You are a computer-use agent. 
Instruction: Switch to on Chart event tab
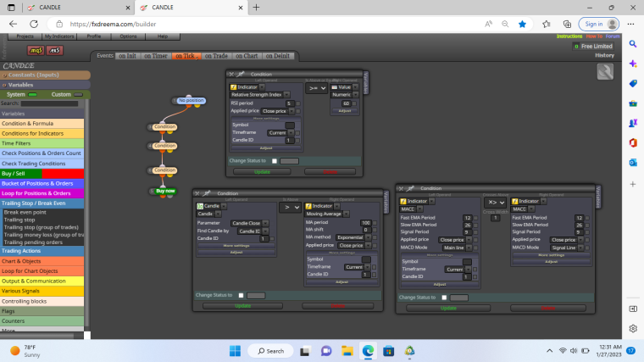tap(247, 56)
